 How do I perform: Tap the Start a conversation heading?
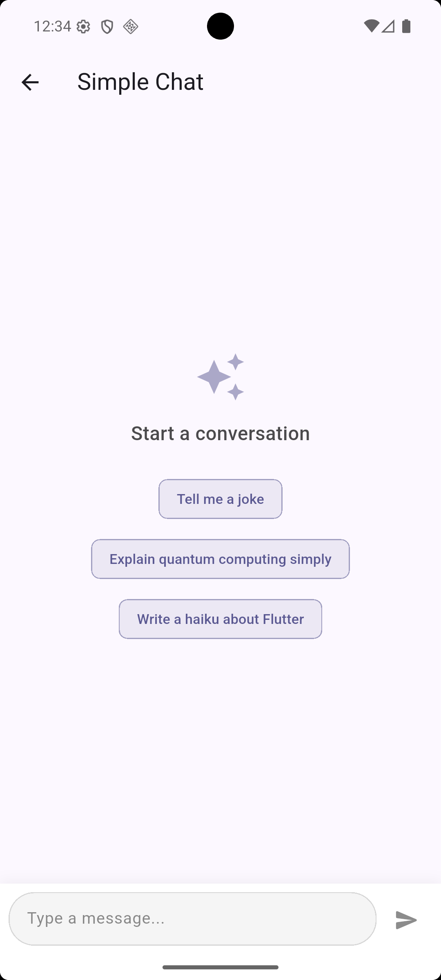point(220,433)
